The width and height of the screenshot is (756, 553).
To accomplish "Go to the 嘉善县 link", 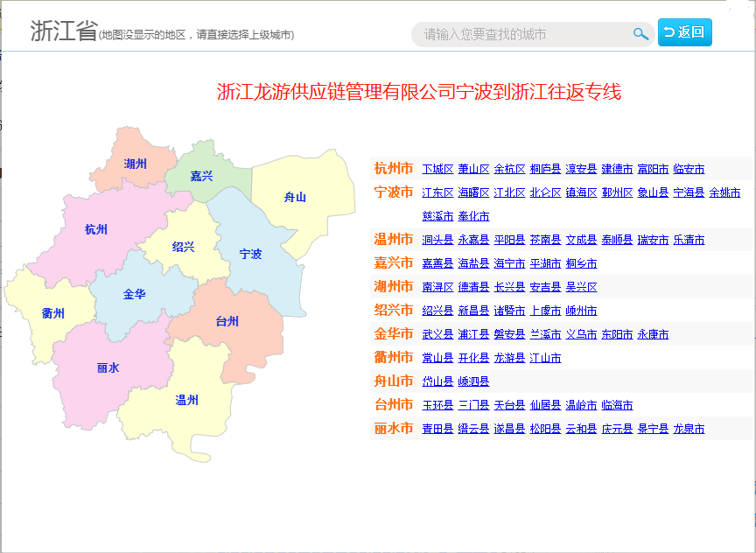I will point(437,263).
